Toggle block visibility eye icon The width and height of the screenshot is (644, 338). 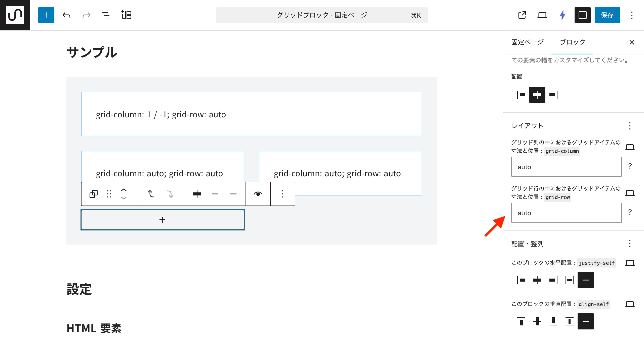(258, 194)
